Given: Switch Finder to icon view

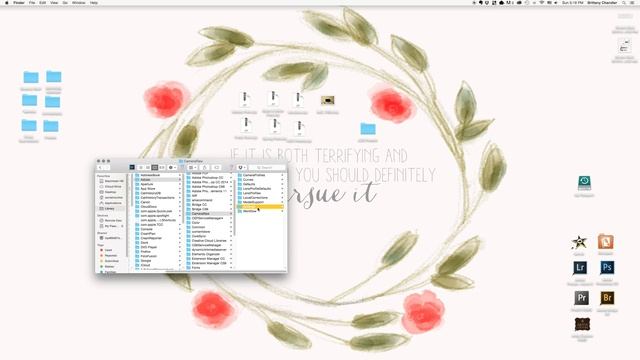Looking at the screenshot, I should 140,167.
